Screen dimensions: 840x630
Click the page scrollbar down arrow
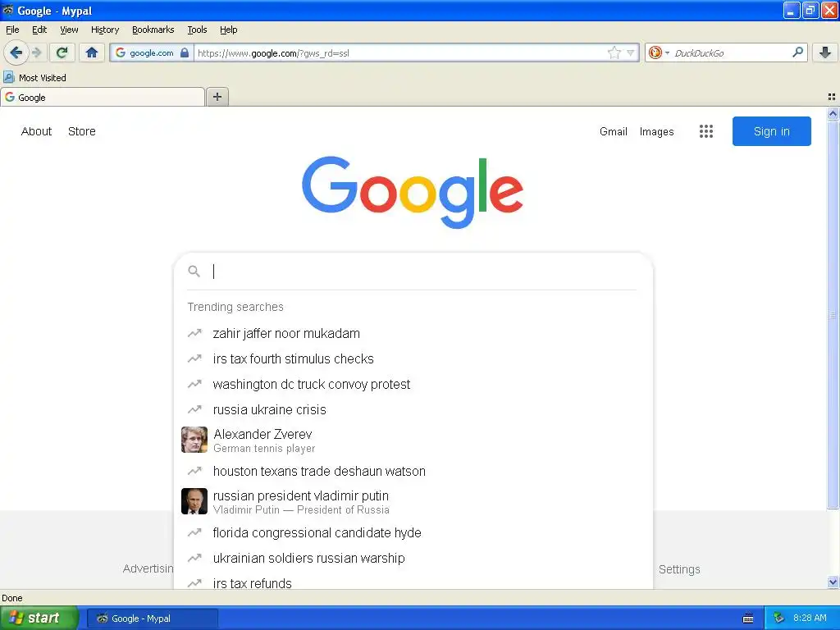click(x=833, y=582)
